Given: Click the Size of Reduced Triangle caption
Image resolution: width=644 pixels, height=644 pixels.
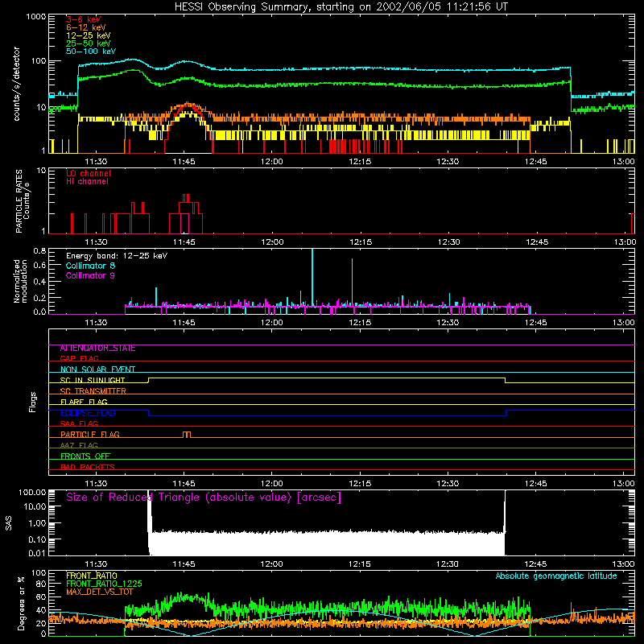Looking at the screenshot, I should tap(204, 497).
